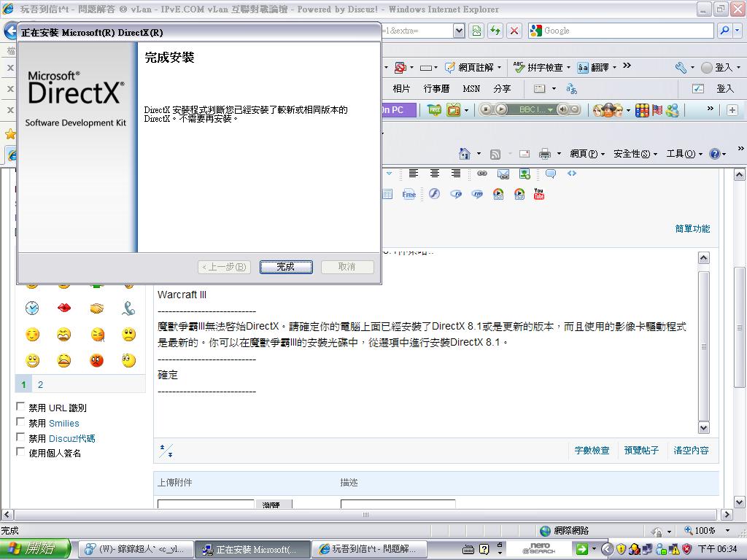Switch to 正在安裝 Microsoft taskbar item
747x560 pixels.
tap(252, 549)
